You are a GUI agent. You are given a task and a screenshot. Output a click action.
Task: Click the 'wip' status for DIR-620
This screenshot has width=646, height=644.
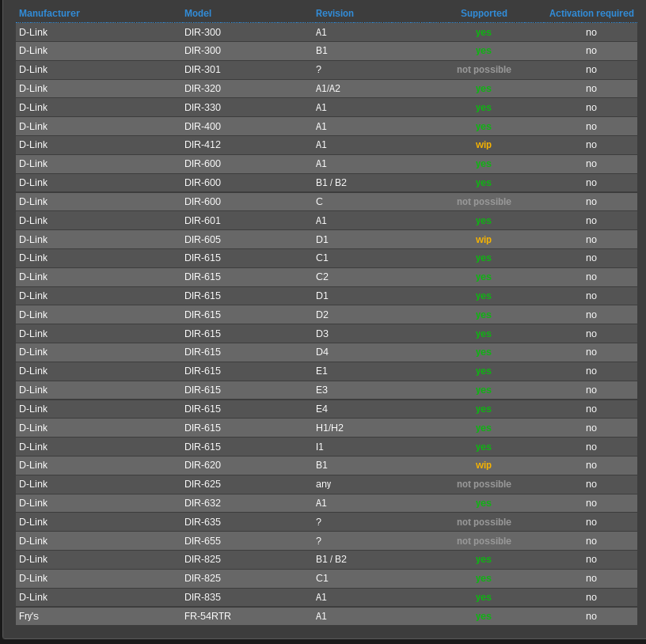click(x=483, y=465)
